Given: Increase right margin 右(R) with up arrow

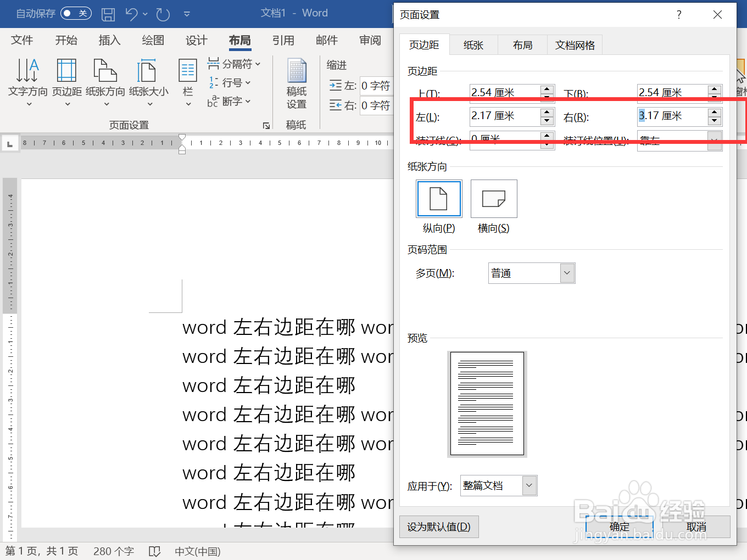Looking at the screenshot, I should [715, 112].
